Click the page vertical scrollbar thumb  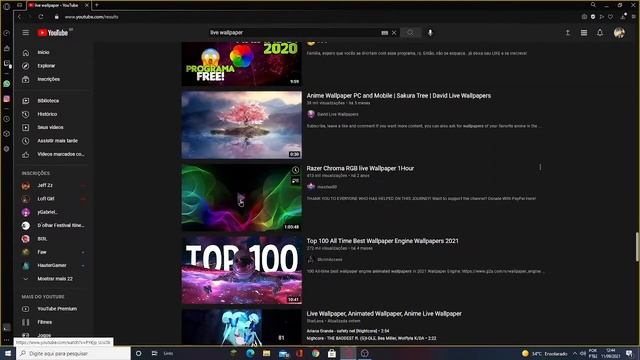pos(637,247)
